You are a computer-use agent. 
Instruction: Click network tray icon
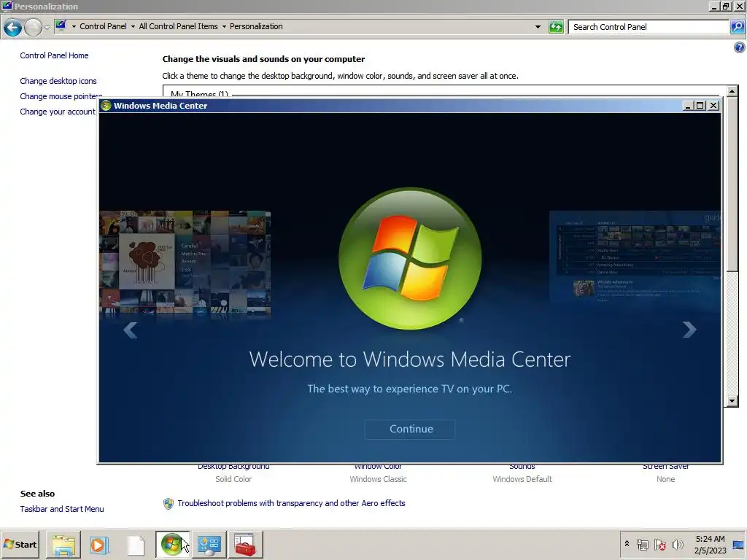643,545
